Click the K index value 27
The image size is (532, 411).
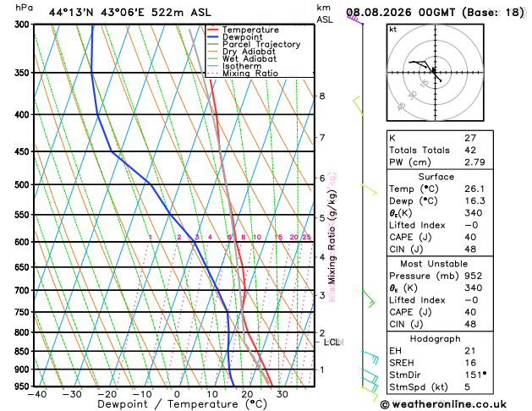point(470,138)
